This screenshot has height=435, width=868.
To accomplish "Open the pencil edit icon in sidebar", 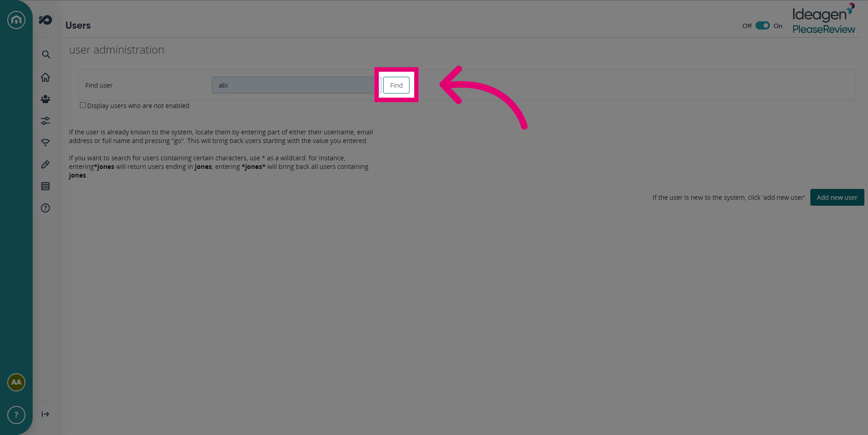I will pos(45,164).
